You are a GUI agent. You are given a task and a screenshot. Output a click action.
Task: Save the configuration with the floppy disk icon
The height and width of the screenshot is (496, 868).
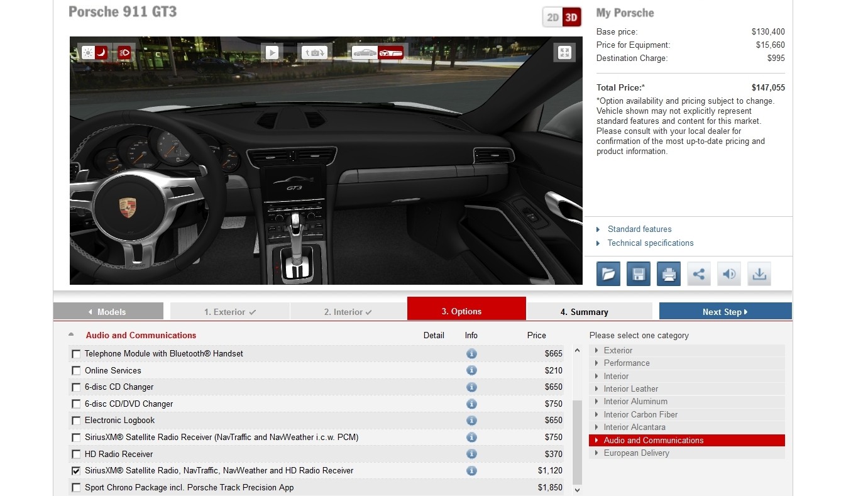point(639,274)
